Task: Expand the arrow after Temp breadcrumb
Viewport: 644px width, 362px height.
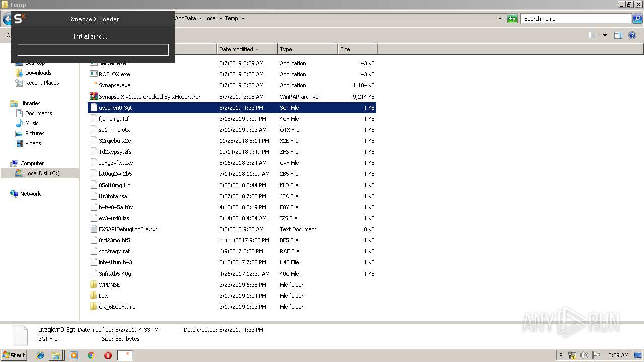Action: [243, 18]
